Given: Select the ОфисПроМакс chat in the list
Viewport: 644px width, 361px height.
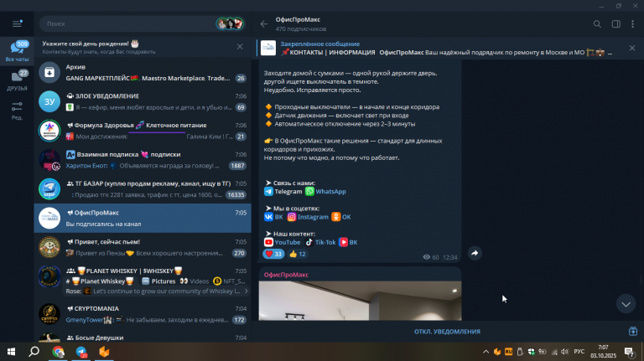Looking at the screenshot, I should 143,219.
